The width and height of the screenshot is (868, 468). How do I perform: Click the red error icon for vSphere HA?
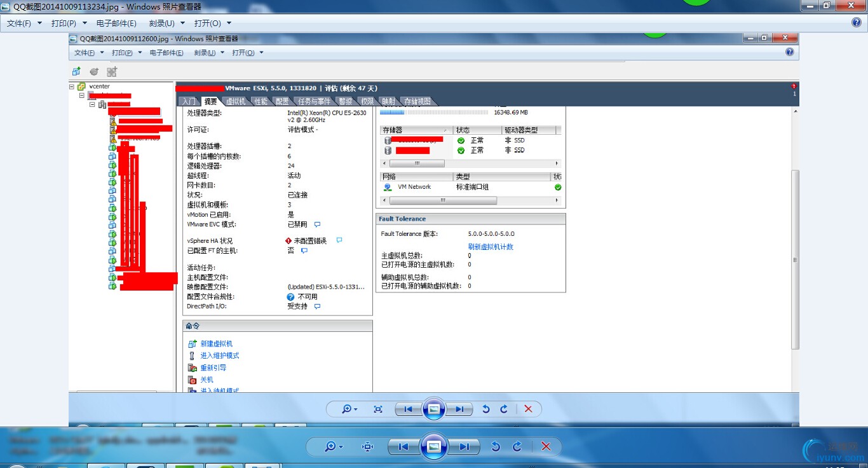(x=289, y=241)
